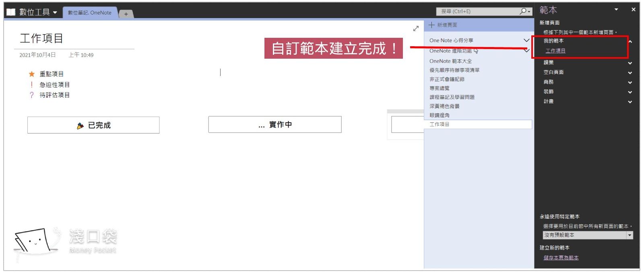Viewport: 644px width, 273px height.
Task: Select the 數位筆記. OneNote section tab
Action: coord(89,12)
